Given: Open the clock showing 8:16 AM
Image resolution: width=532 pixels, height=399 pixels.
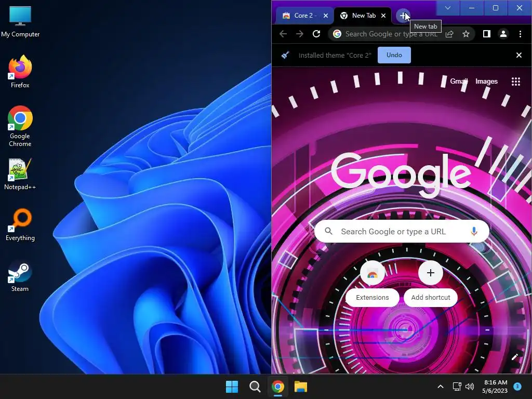Looking at the screenshot, I should (495, 387).
